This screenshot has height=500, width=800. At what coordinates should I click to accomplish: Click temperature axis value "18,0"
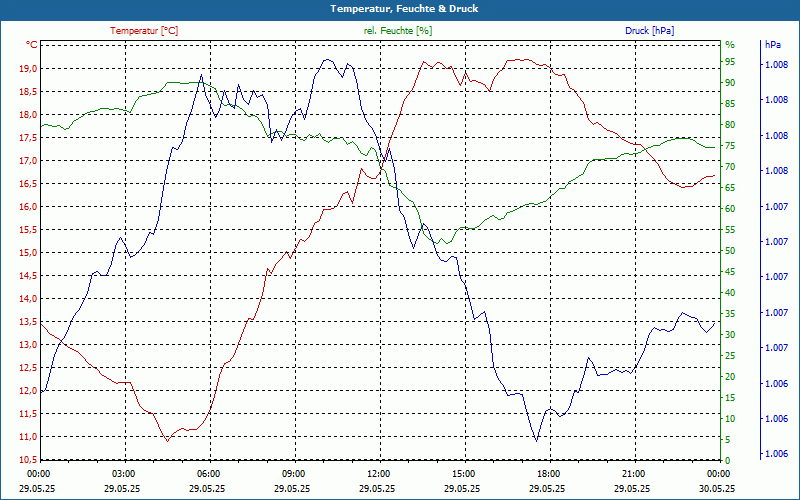point(29,115)
